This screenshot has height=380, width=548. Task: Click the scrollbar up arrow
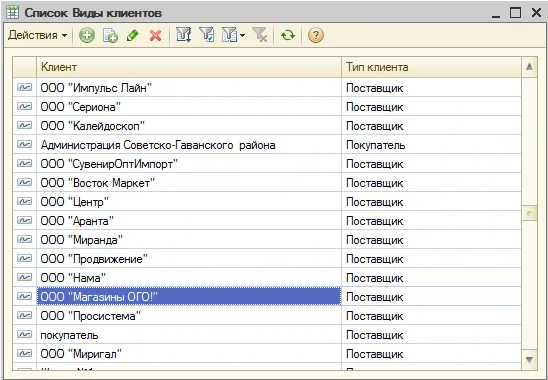(x=529, y=67)
